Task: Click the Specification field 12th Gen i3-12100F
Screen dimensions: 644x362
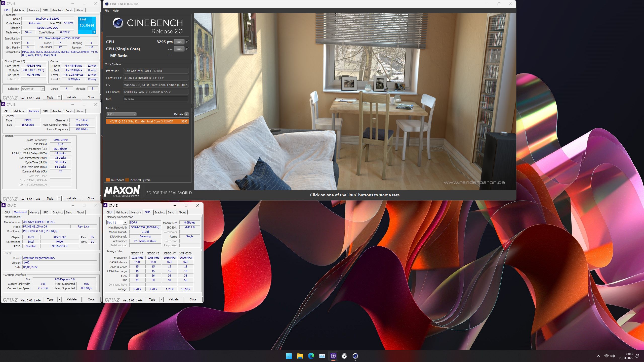Action: pyautogui.click(x=60, y=38)
